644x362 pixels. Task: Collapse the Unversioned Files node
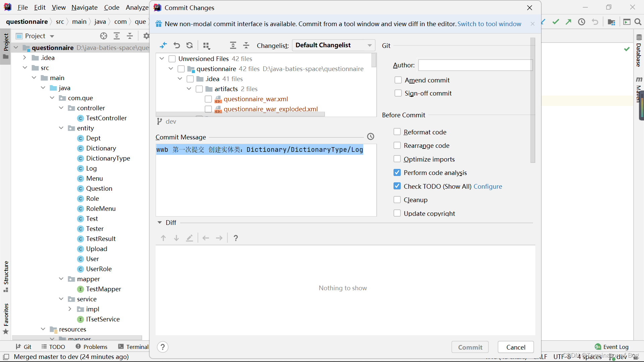(162, 59)
